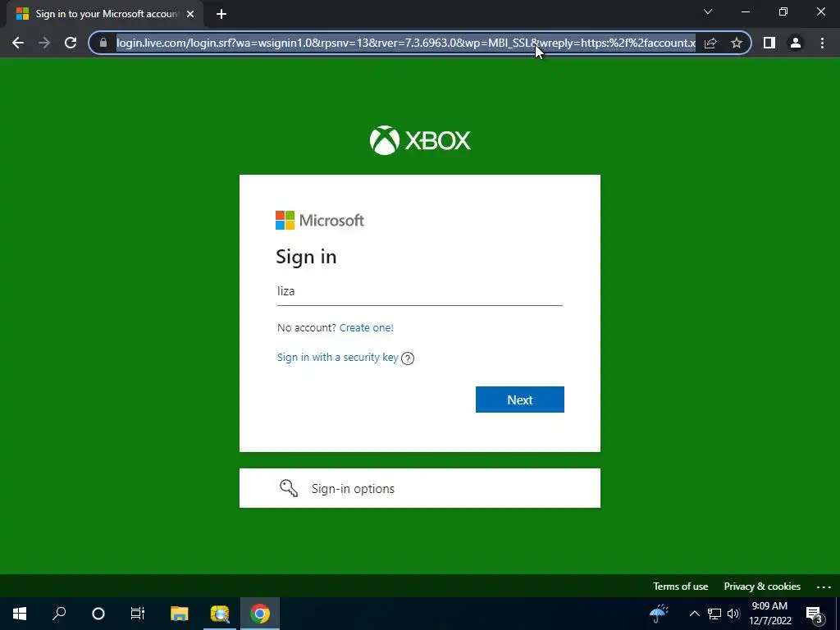Open a new browser tab
The width and height of the screenshot is (840, 630).
click(221, 14)
